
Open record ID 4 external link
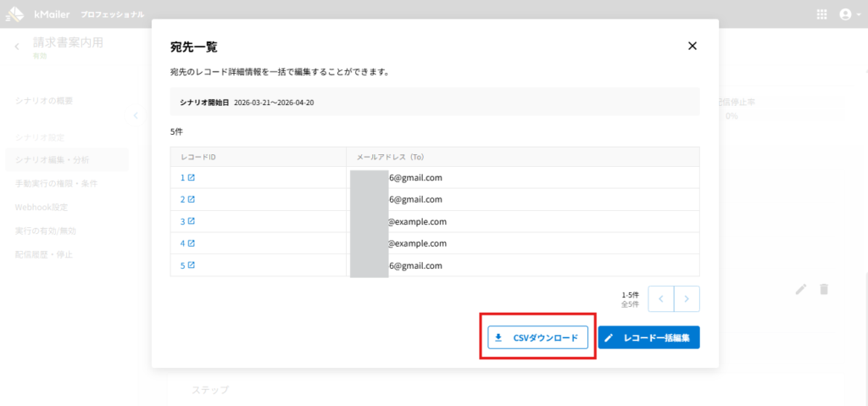coord(187,244)
